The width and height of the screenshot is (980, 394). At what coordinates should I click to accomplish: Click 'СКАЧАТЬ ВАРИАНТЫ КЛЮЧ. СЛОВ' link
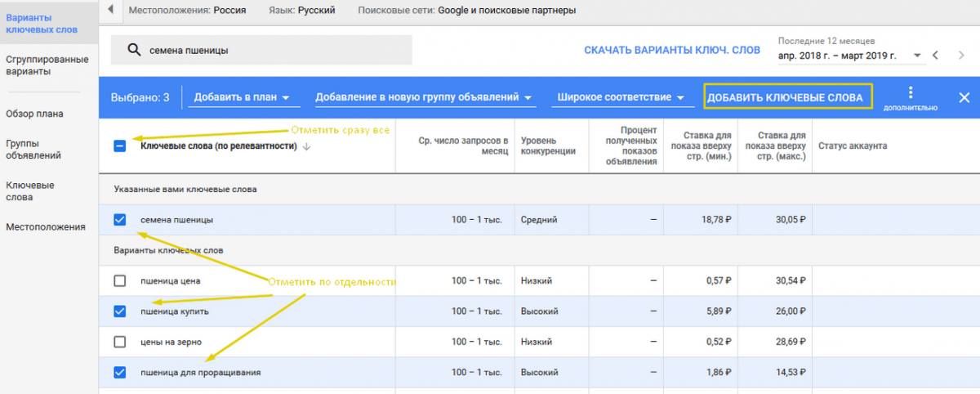[x=671, y=51]
